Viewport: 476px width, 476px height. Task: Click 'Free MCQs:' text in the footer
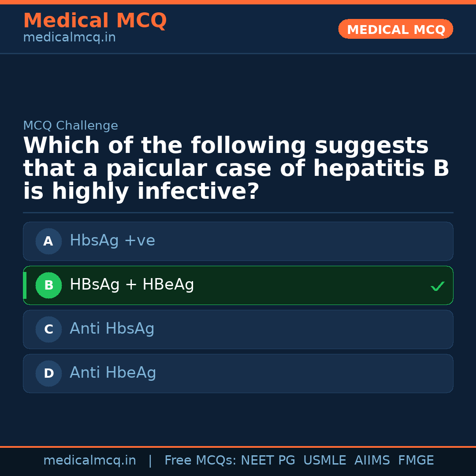(201, 461)
